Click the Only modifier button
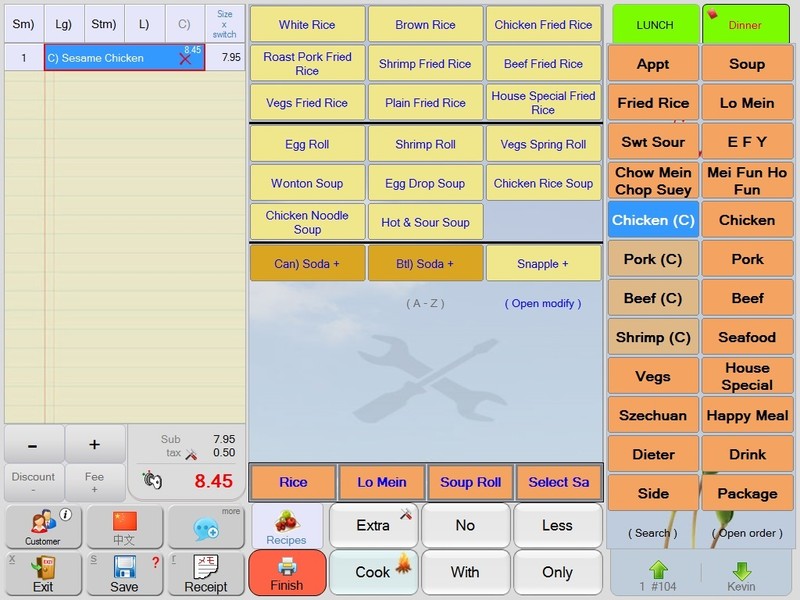This screenshot has height=600, width=800. click(558, 572)
